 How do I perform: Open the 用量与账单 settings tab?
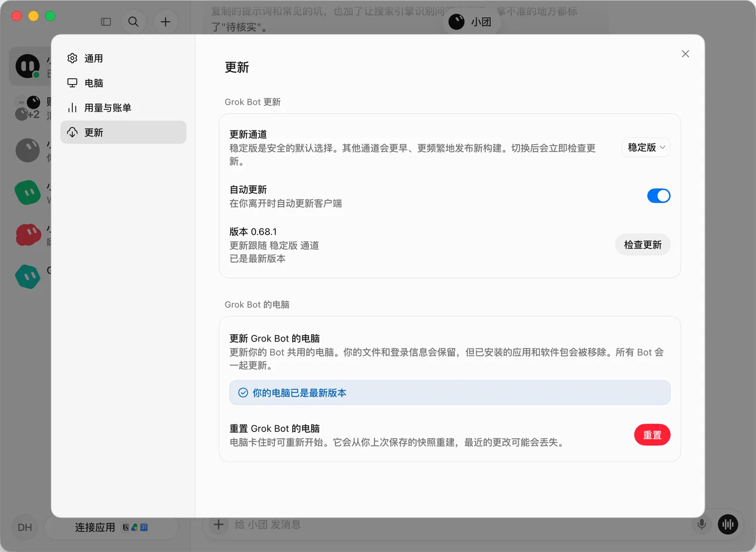click(123, 108)
